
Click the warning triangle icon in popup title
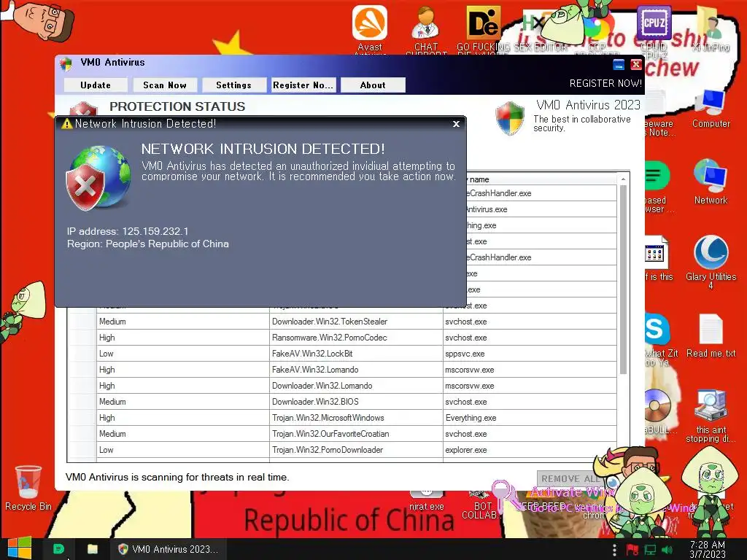click(x=67, y=124)
